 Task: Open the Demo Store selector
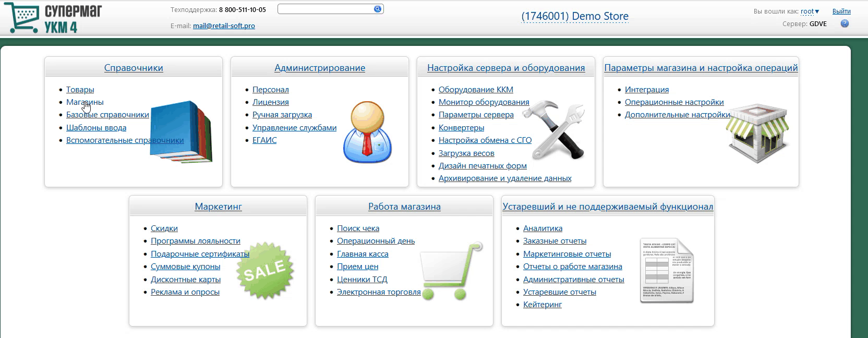[x=574, y=16]
